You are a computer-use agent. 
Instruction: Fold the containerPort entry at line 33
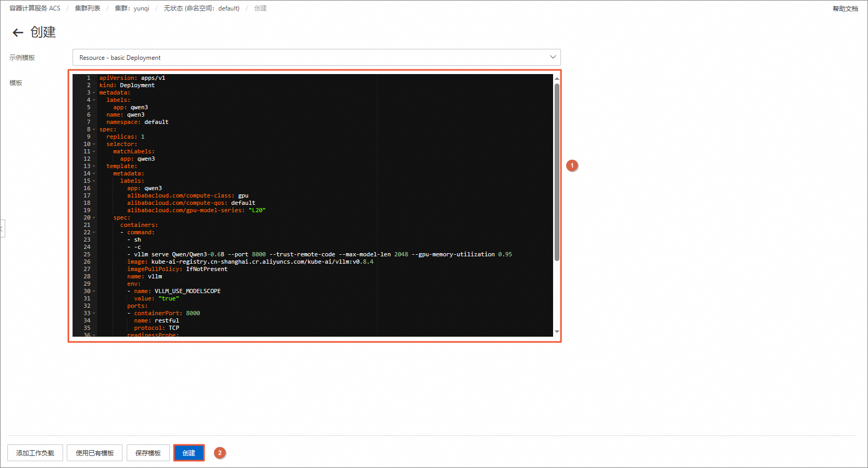click(94, 314)
